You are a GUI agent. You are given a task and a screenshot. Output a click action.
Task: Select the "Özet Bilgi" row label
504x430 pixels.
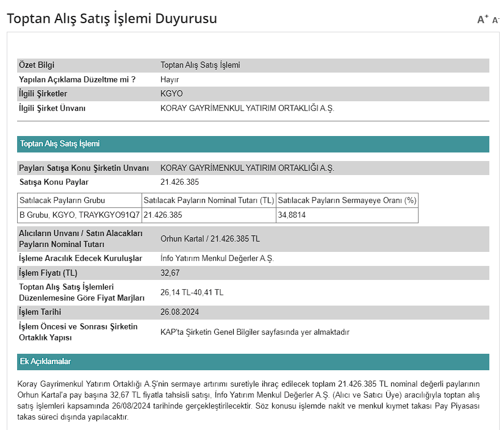click(x=37, y=65)
